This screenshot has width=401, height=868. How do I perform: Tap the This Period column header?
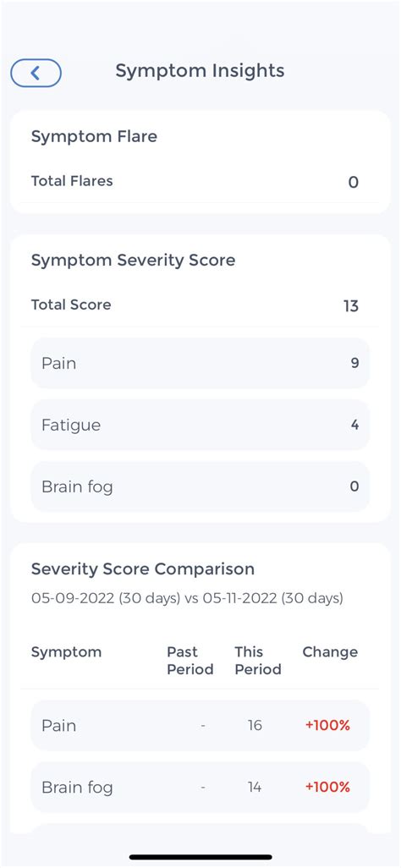pyautogui.click(x=258, y=661)
